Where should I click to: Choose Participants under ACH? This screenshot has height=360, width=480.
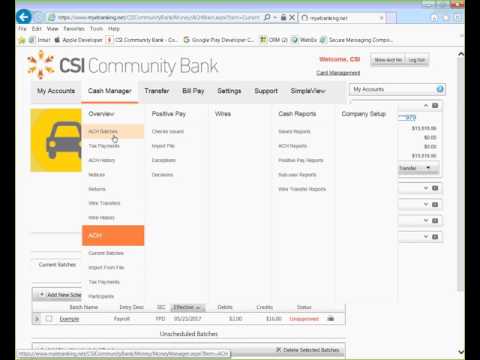point(101,296)
